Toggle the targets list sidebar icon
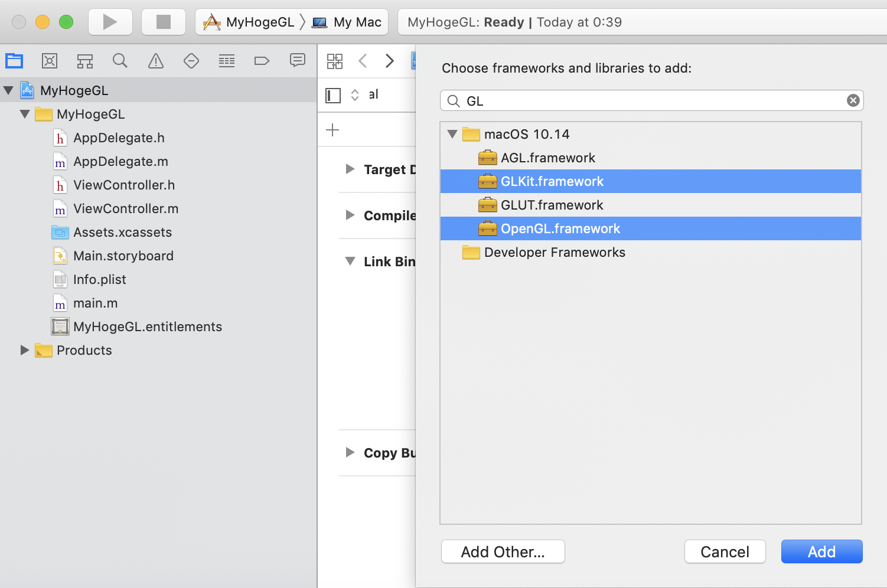The image size is (887, 588). [x=333, y=95]
